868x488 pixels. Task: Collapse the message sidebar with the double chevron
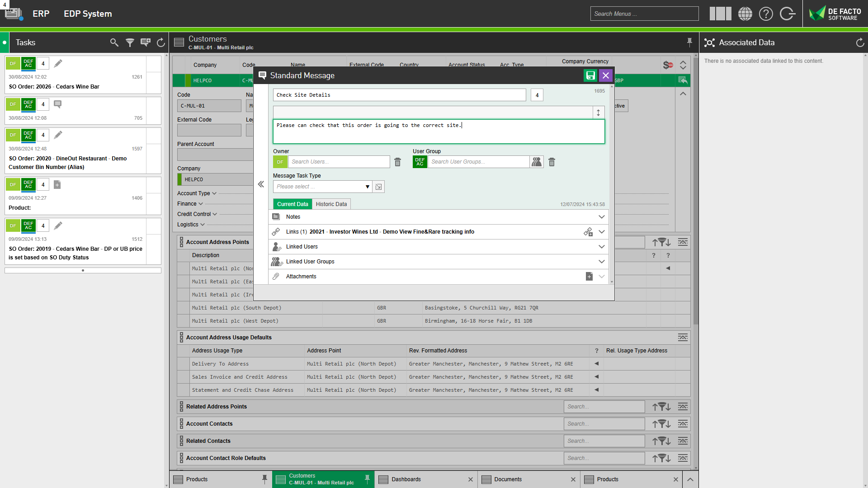(x=261, y=184)
